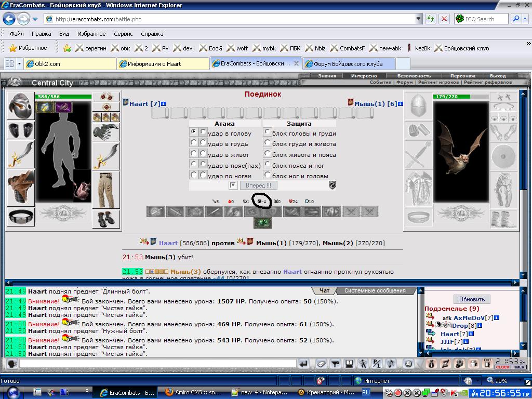Click Haart's boots equipment slot
The image size is (532, 399).
tap(106, 219)
